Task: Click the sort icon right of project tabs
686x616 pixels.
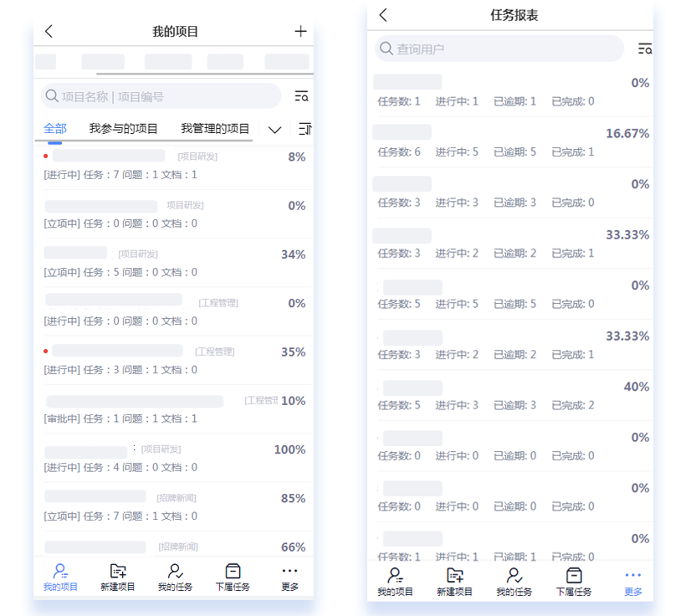Action: pos(305,129)
